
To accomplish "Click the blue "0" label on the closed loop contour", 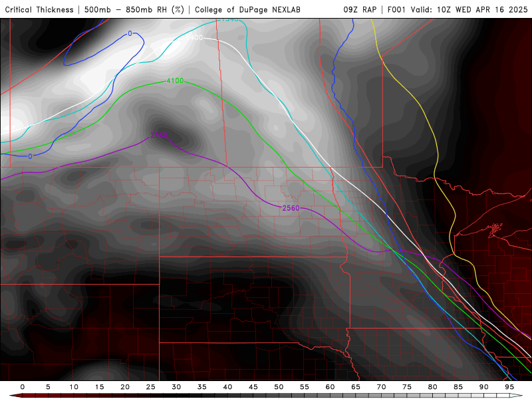I will coord(130,33).
